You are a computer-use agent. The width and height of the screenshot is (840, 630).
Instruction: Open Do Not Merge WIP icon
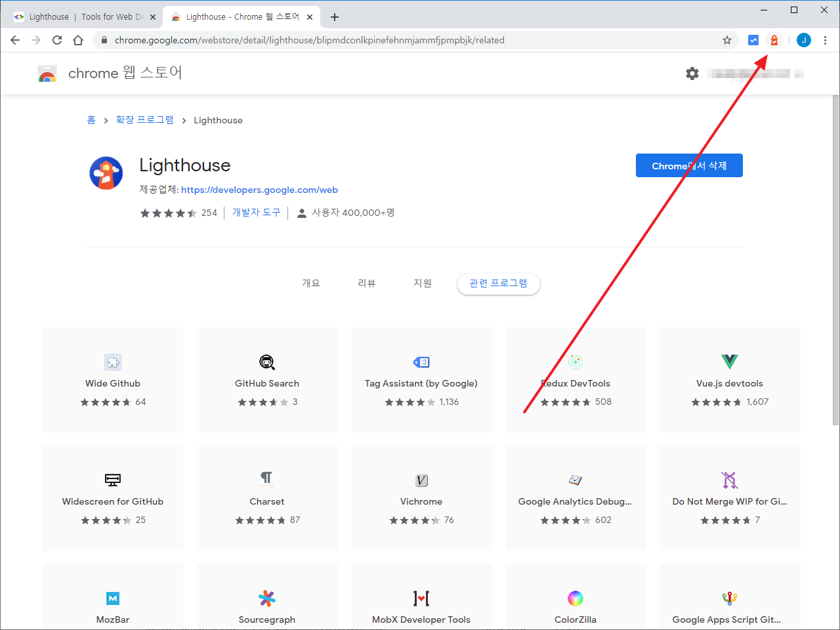click(730, 480)
